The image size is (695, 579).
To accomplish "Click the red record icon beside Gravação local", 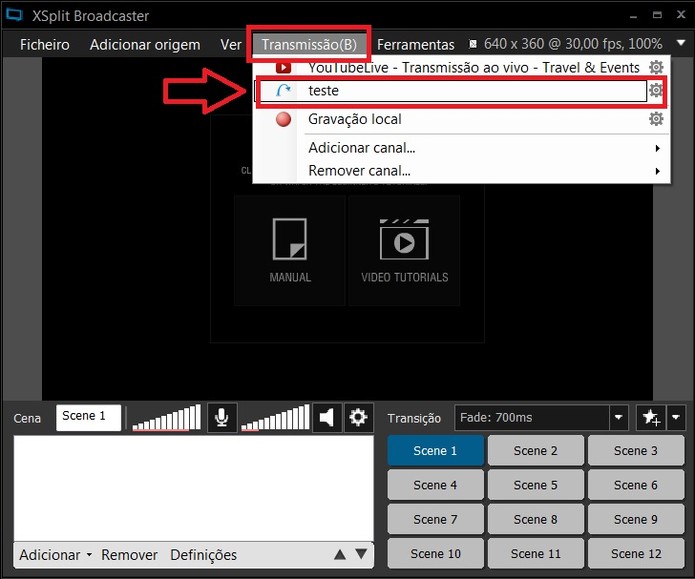I will click(283, 119).
